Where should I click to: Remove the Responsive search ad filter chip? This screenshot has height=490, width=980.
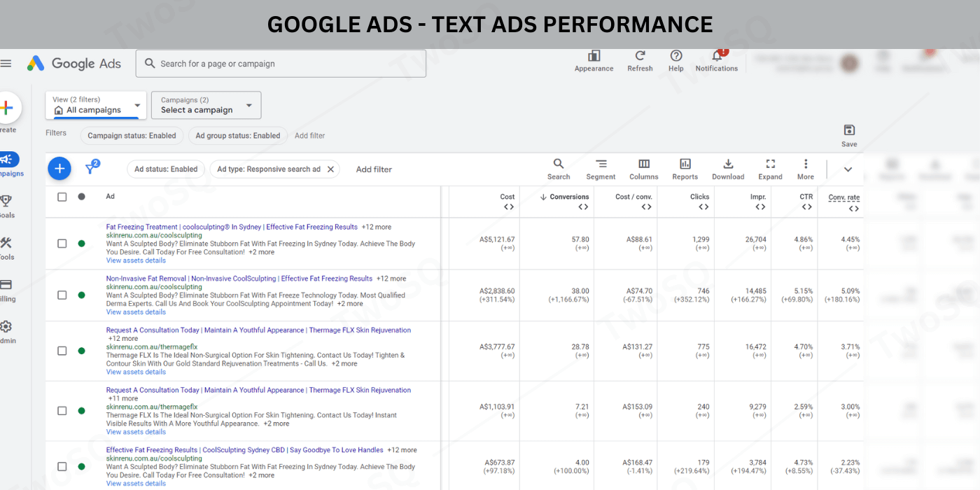pos(330,169)
